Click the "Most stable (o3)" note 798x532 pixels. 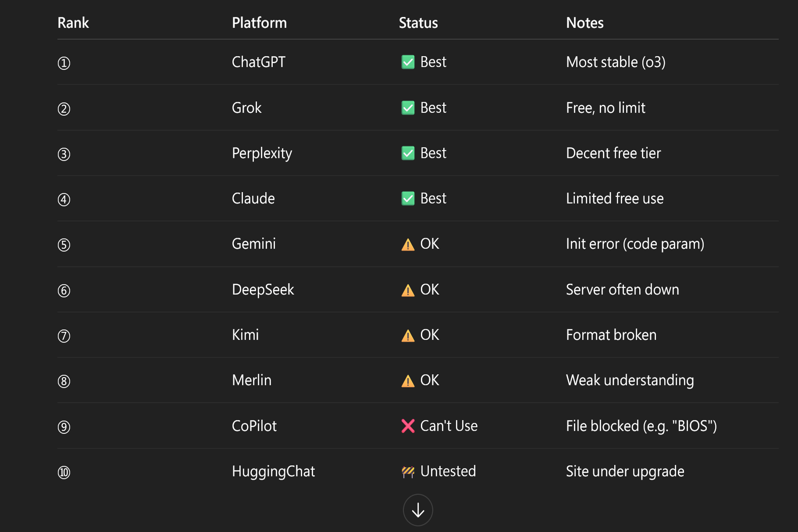point(616,62)
